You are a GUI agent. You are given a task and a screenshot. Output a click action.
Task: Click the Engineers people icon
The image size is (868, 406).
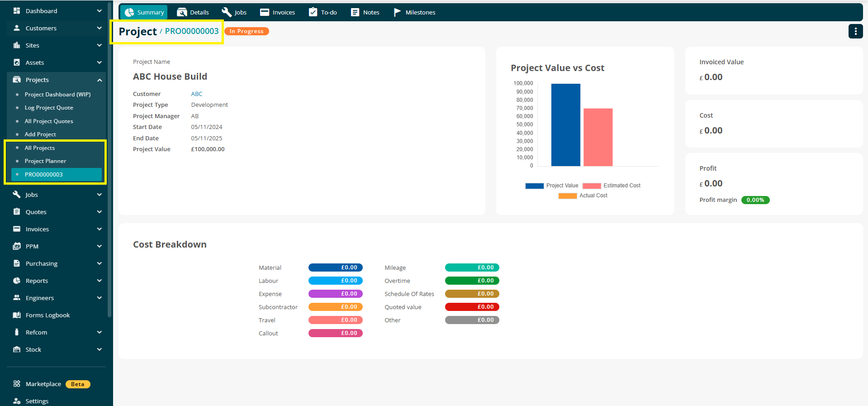pos(17,298)
